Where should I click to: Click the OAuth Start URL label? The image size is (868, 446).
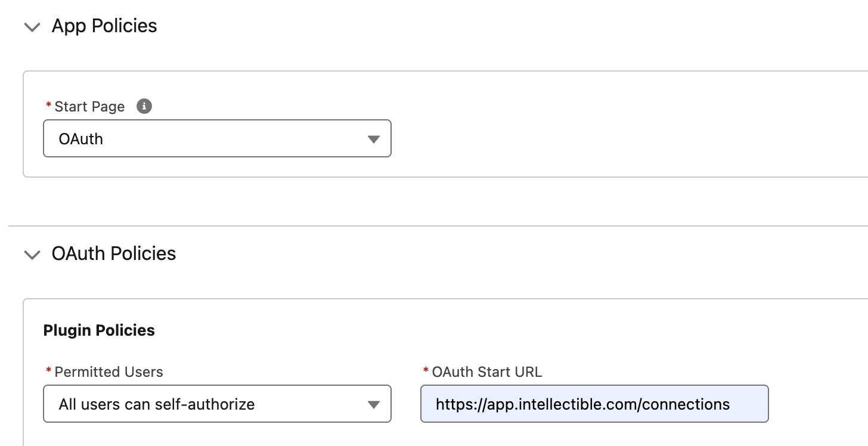[x=488, y=371]
